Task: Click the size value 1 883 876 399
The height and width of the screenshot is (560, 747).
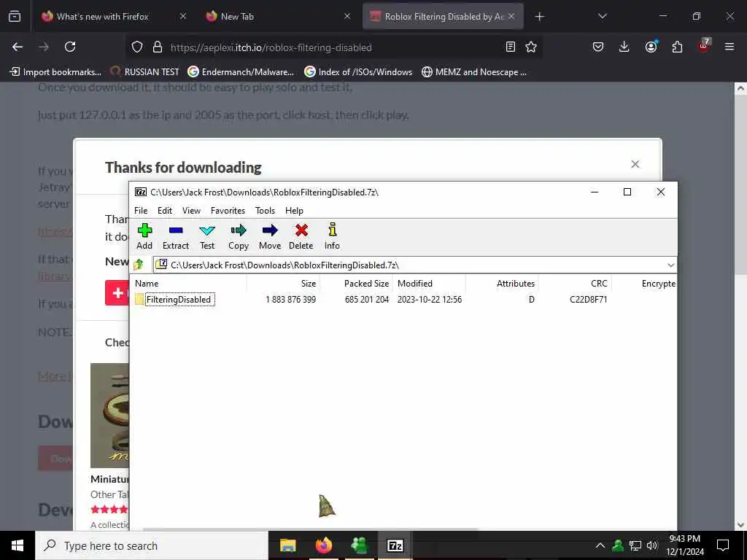Action: tap(290, 300)
